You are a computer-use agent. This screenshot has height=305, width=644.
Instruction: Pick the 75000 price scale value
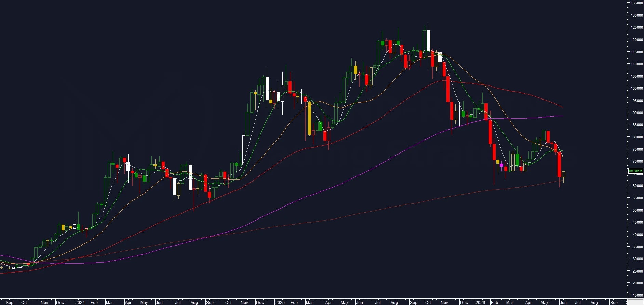(638, 149)
